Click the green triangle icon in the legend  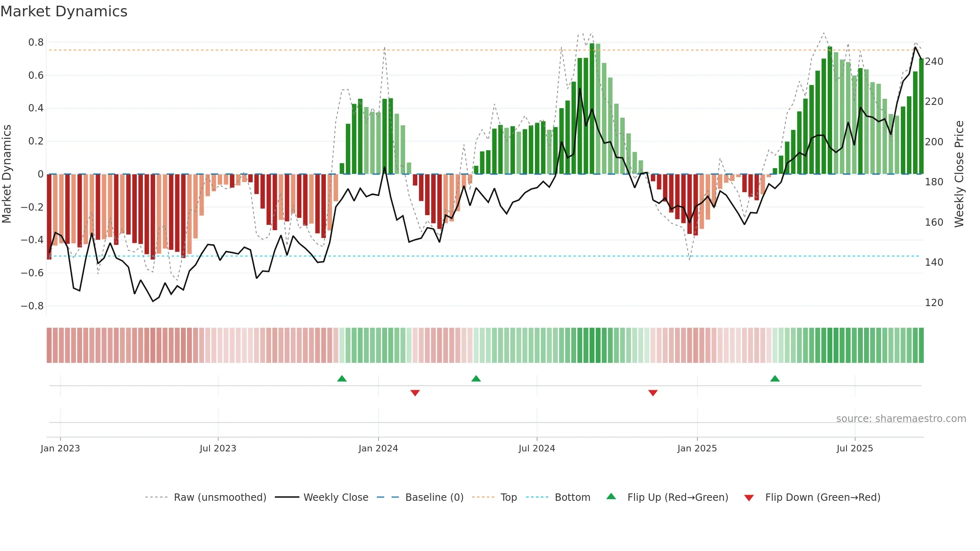611,496
